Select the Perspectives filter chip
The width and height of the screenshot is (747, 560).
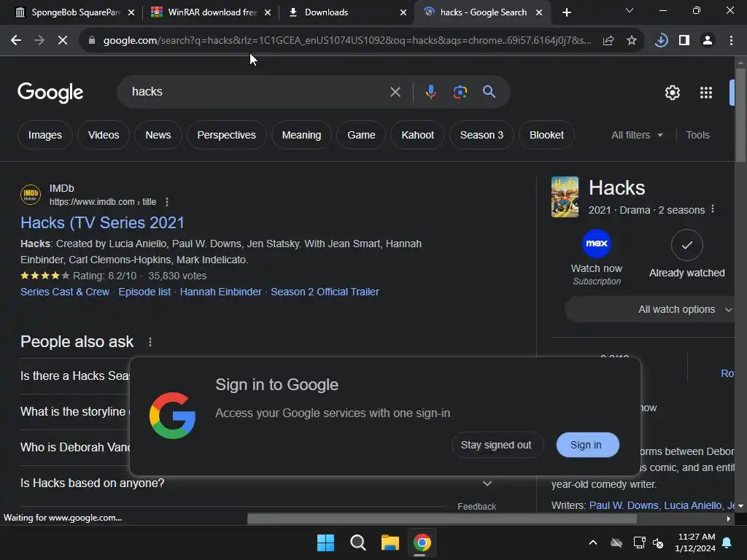pos(226,135)
